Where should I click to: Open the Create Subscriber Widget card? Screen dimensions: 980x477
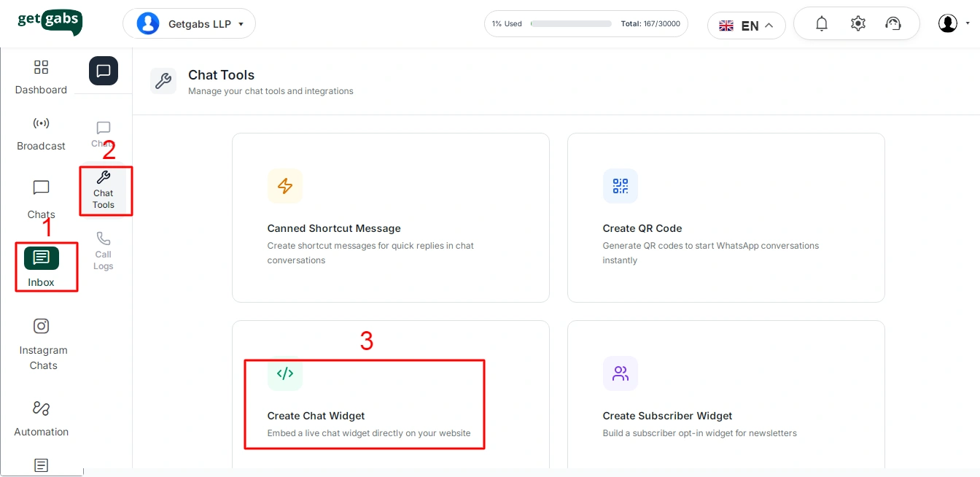726,397
